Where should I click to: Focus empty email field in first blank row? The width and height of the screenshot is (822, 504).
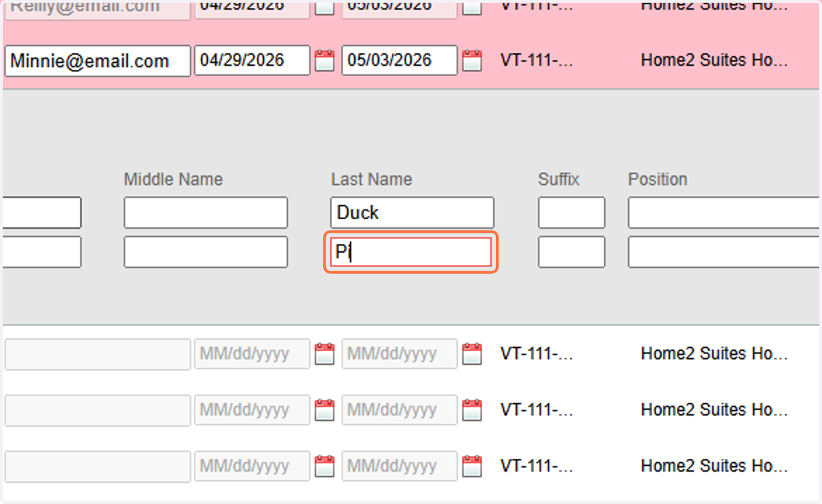pyautogui.click(x=97, y=354)
